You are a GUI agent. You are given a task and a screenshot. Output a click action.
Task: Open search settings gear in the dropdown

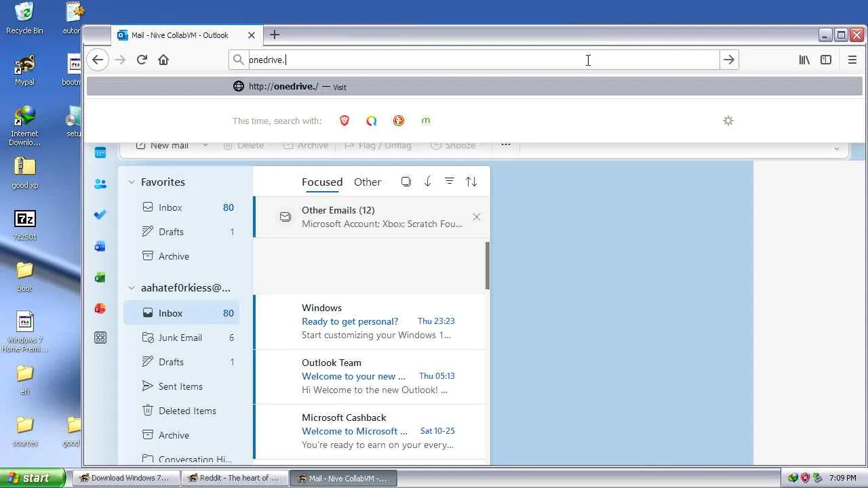coord(728,121)
